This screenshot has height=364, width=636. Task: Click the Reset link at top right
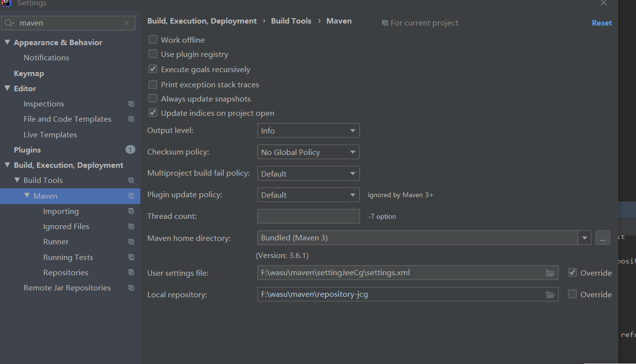point(602,23)
